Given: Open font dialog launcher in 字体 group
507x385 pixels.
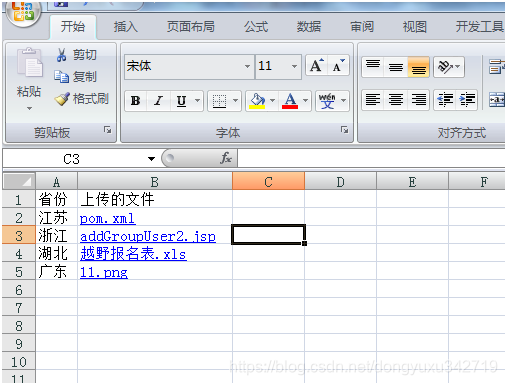Looking at the screenshot, I should 344,130.
